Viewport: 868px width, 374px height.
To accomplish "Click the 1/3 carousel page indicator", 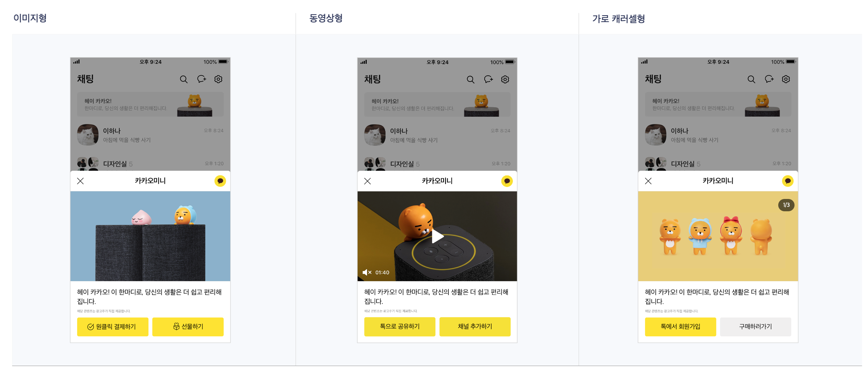I will click(786, 205).
